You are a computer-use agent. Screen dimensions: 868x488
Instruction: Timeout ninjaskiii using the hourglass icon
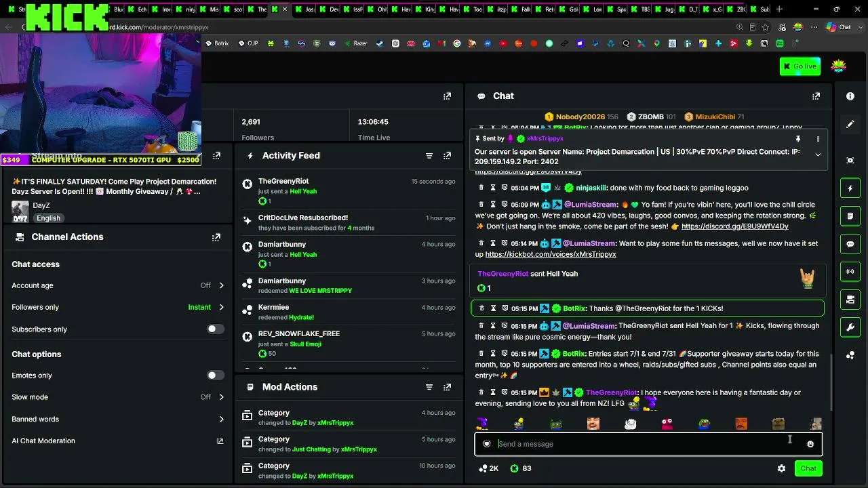[x=493, y=188]
